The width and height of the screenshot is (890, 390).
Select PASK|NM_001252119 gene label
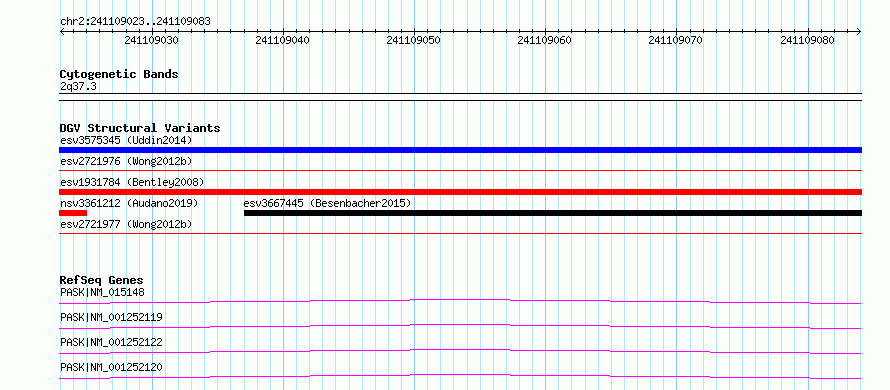click(111, 317)
